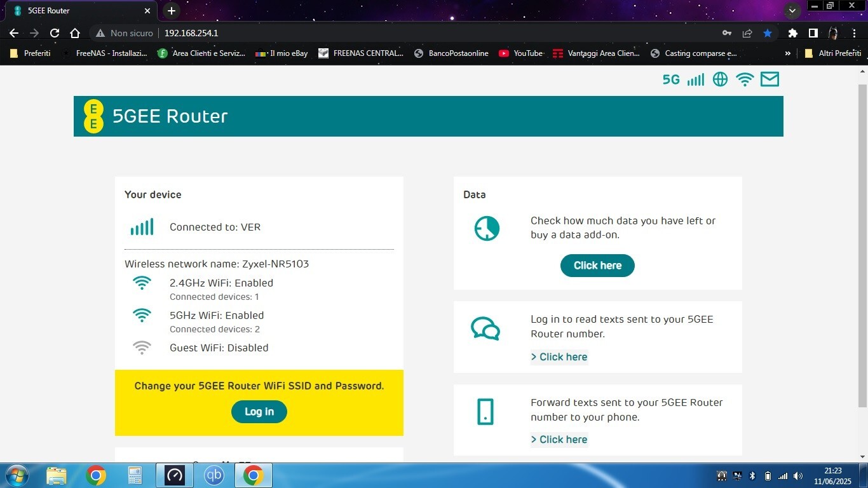Open the YouTube bookmark

point(521,53)
